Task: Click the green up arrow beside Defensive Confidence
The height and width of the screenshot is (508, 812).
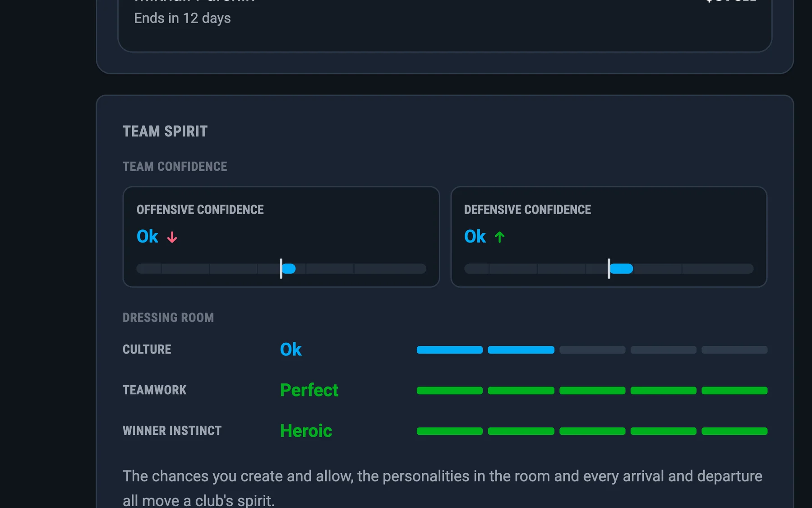Action: [x=499, y=237]
